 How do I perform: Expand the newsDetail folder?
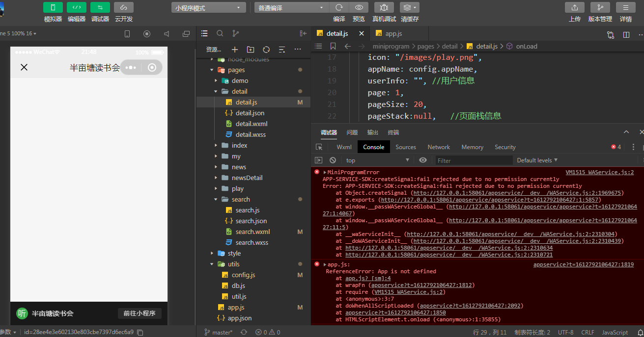216,178
